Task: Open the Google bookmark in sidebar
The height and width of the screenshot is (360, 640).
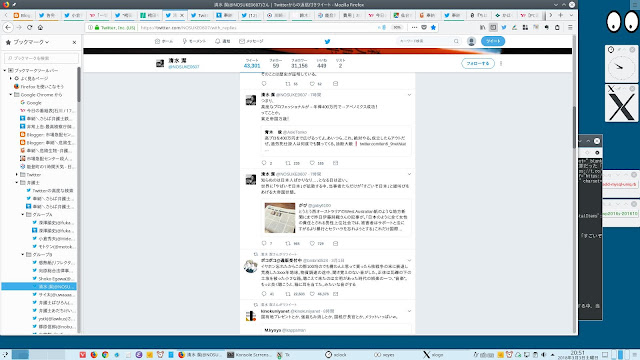Action: (31, 103)
